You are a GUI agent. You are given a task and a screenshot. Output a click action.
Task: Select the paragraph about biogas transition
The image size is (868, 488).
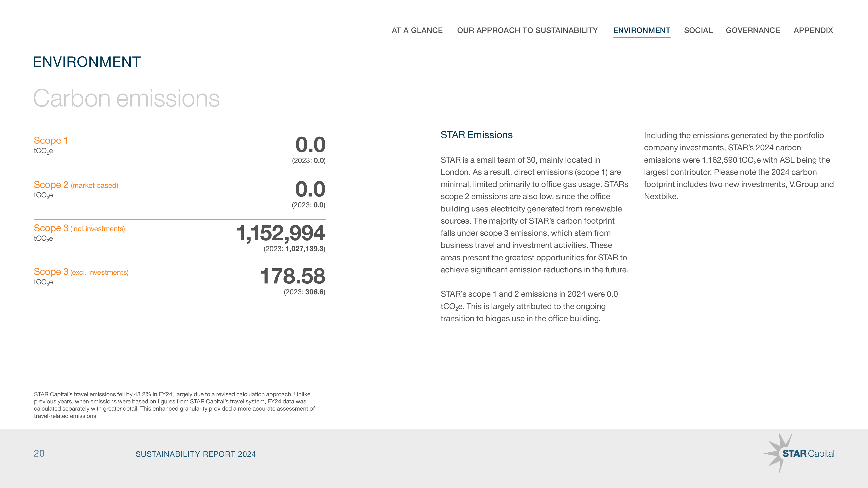(529, 306)
